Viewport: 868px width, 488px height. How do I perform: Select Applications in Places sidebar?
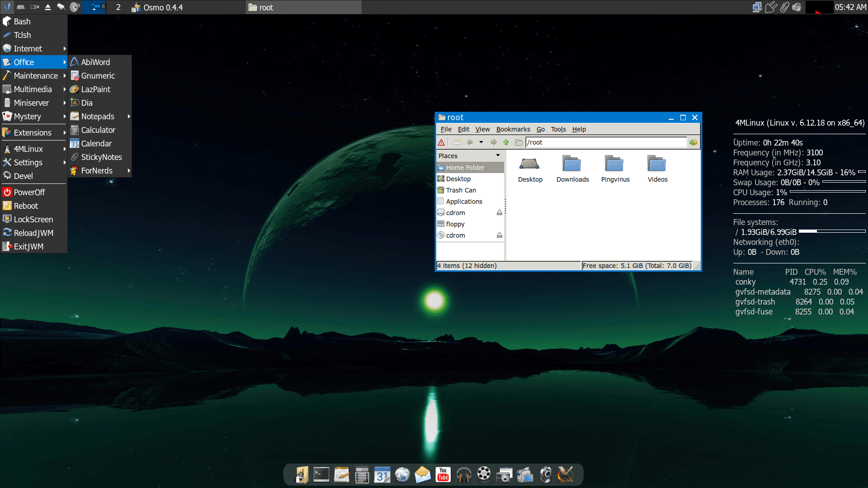[x=470, y=202]
